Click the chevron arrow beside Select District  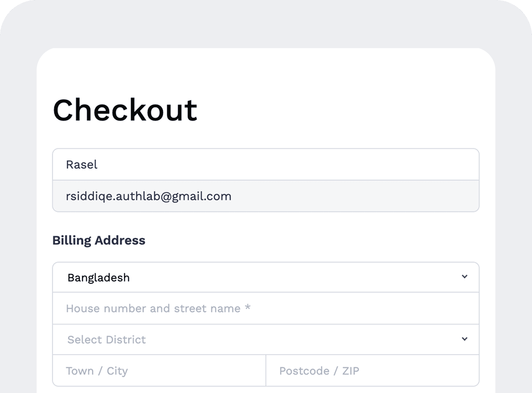(x=464, y=339)
